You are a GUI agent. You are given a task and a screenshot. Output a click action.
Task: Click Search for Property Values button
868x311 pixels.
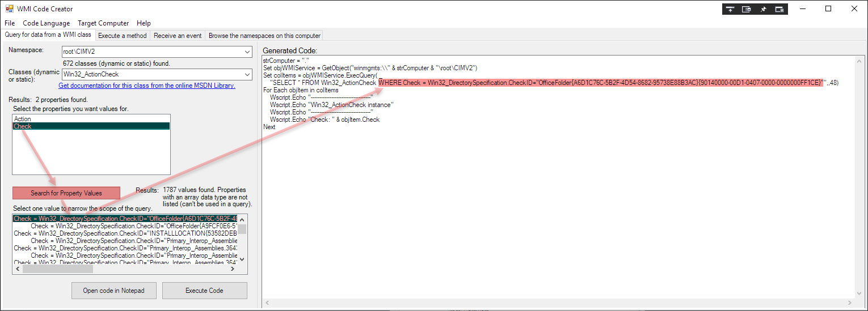pyautogui.click(x=66, y=193)
